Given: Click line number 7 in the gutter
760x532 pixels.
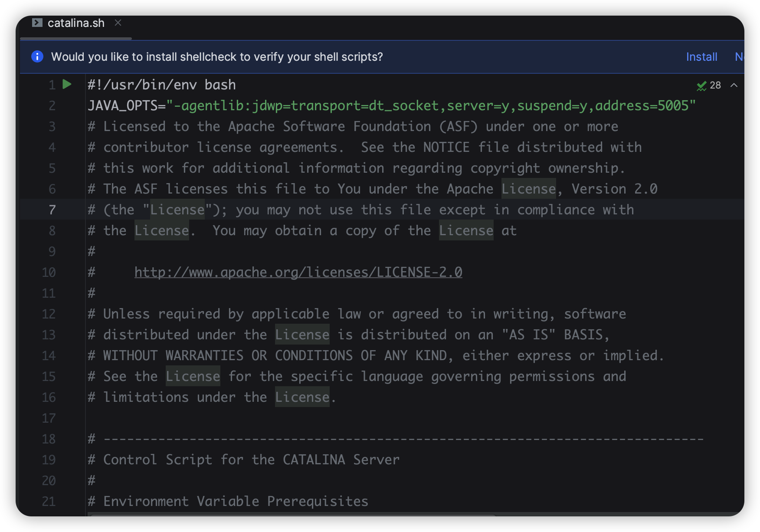Looking at the screenshot, I should [x=52, y=210].
